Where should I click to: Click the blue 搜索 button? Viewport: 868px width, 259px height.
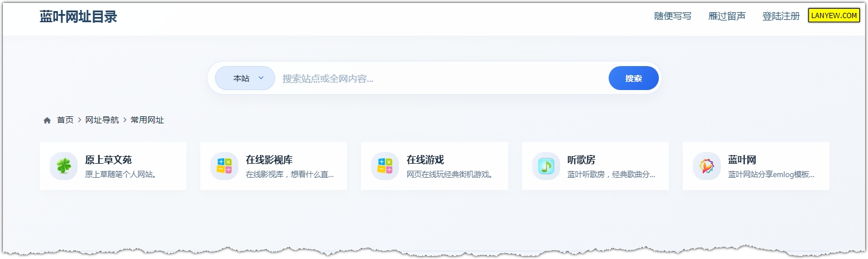pos(633,78)
